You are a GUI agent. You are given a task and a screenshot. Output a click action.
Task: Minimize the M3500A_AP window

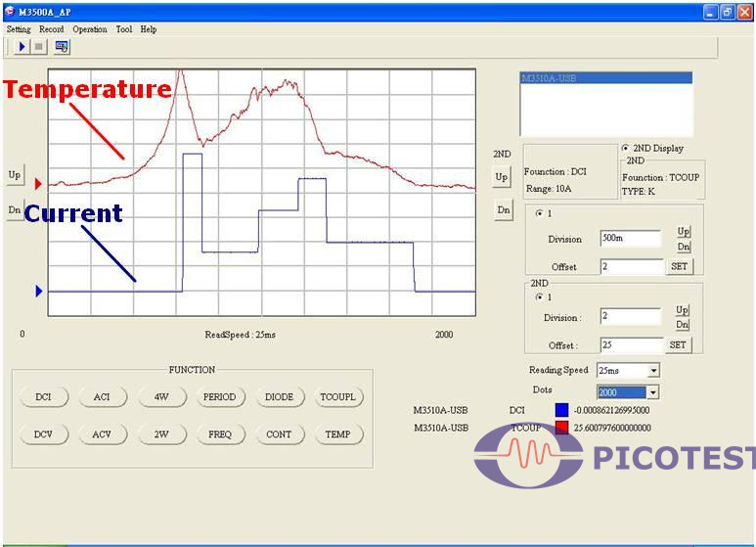coord(710,12)
